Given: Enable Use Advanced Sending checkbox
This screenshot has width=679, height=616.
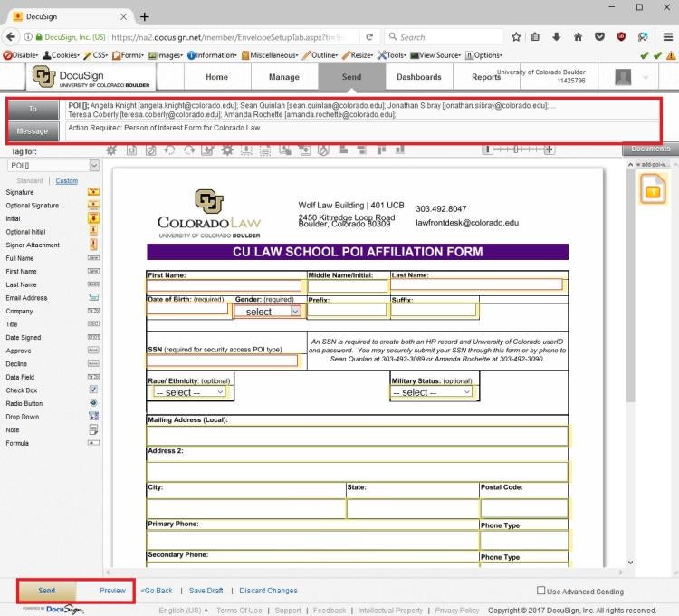Looking at the screenshot, I should pyautogui.click(x=540, y=590).
